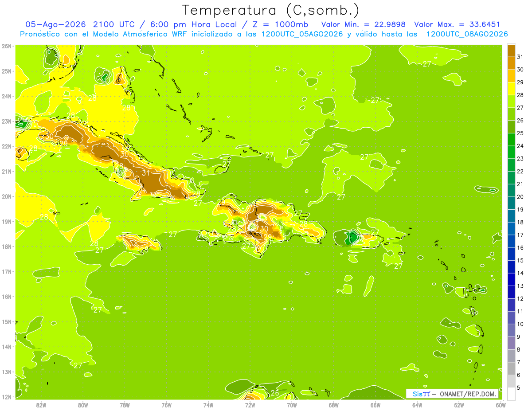Viewport: 532px width, 411px height.
Task: Click the '15N' latitude axis label
Action: tap(7, 321)
